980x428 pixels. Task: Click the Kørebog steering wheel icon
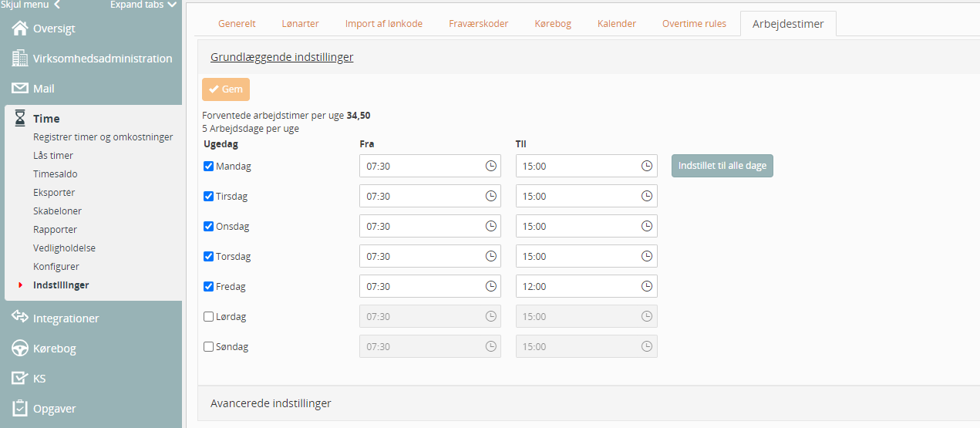click(20, 349)
